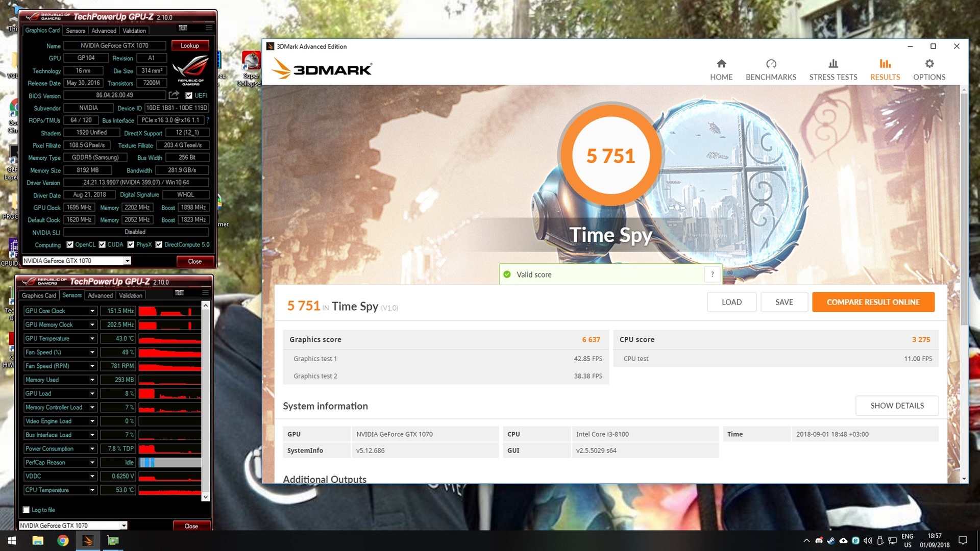Open File Explorer from the taskbar
This screenshot has width=980, height=551.
tap(38, 540)
